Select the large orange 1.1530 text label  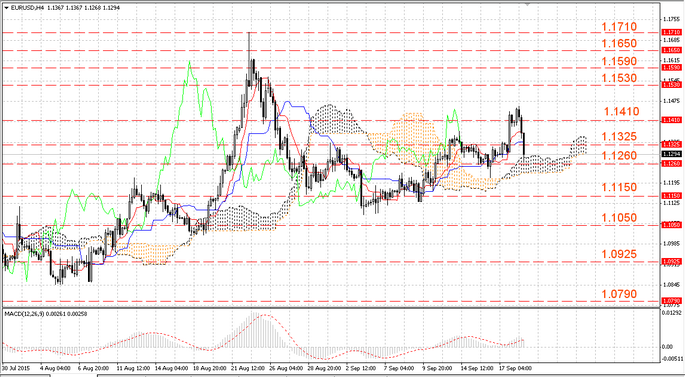619,78
